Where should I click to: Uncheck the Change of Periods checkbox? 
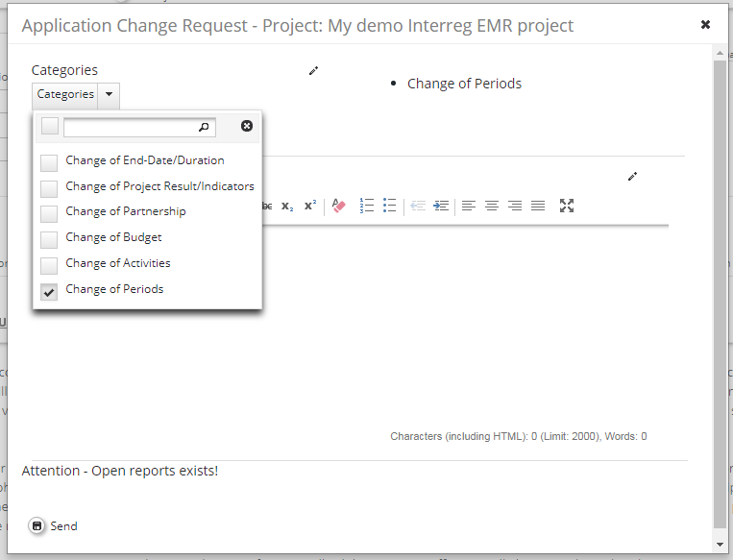(x=49, y=291)
